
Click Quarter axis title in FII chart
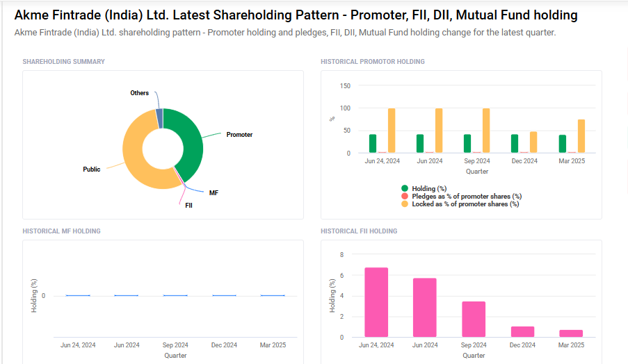[474, 355]
